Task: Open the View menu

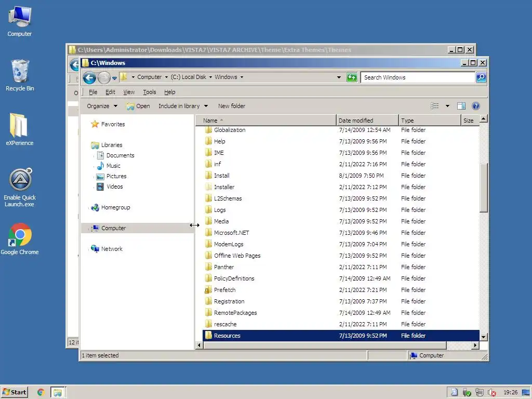Action: (x=129, y=92)
